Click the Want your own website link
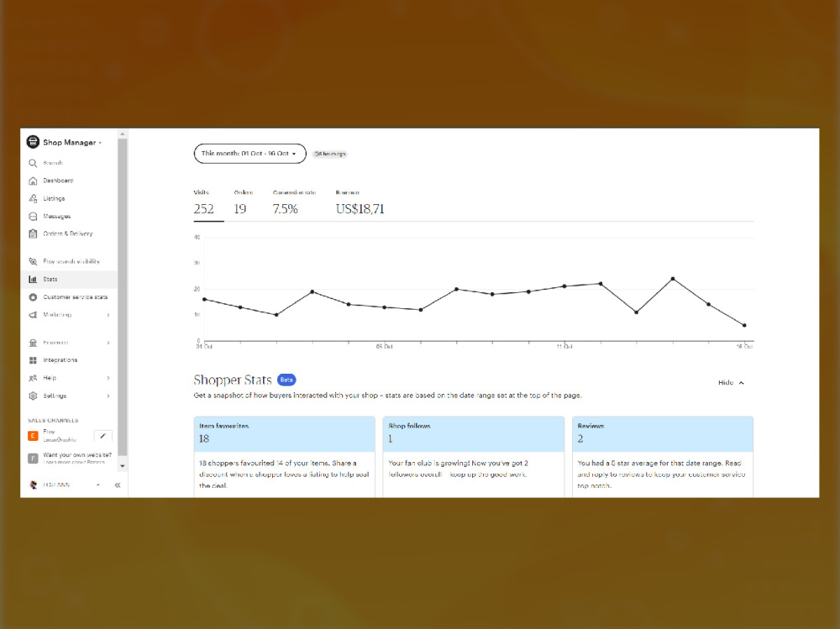 pos(77,455)
